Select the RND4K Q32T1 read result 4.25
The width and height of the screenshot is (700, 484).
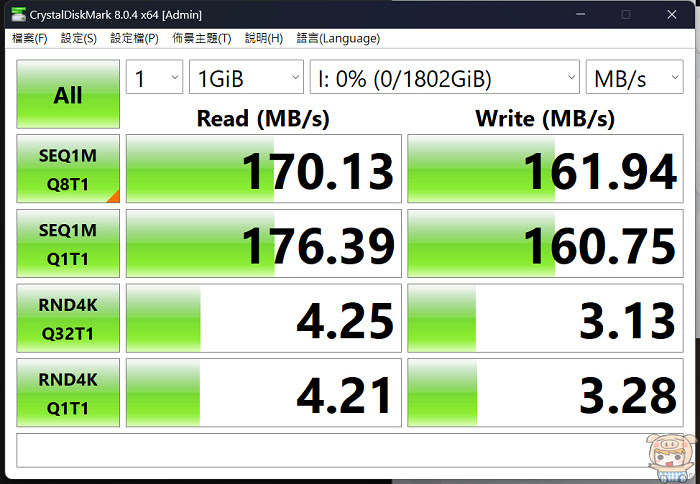point(264,318)
